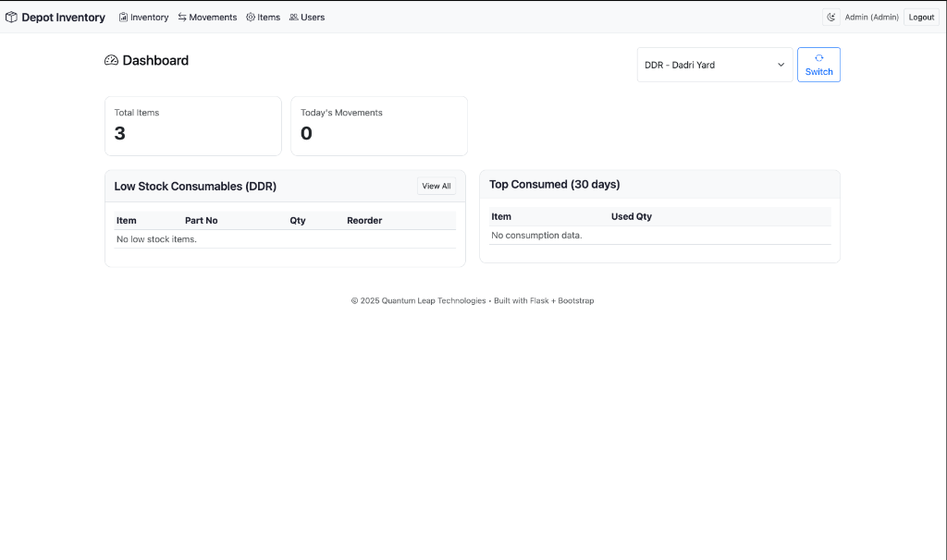Click the refresh icon inside the Switch button
947x560 pixels.
[x=818, y=57]
